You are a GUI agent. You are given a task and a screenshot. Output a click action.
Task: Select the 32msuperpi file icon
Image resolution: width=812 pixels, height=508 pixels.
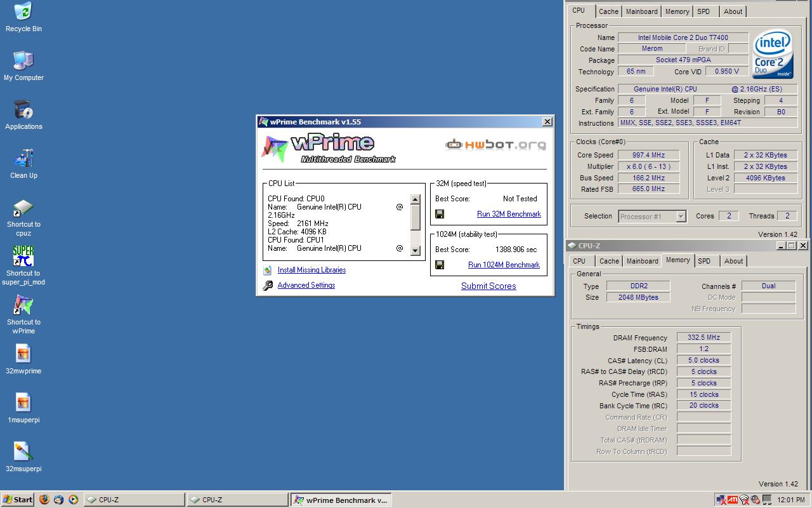coord(23,451)
